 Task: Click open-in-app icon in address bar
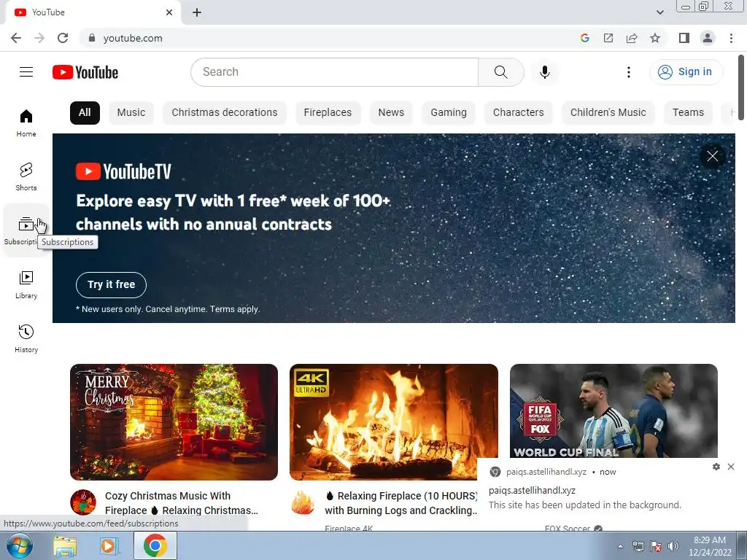(x=608, y=38)
